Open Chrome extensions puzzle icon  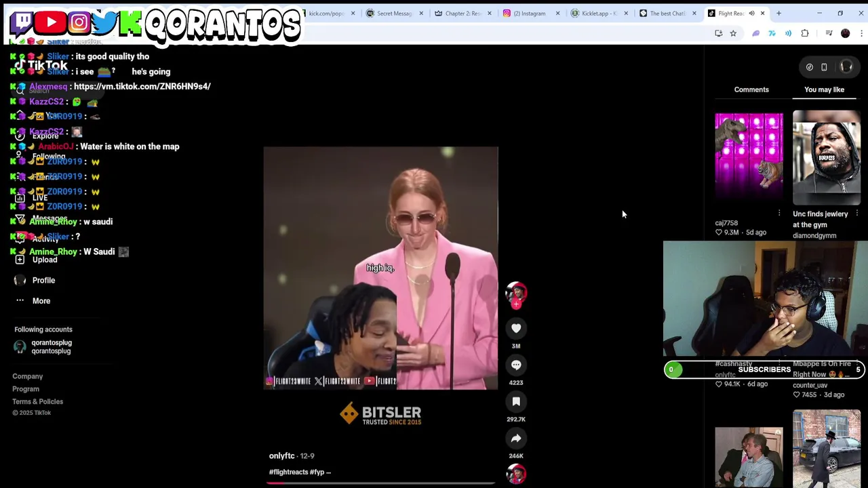(805, 33)
